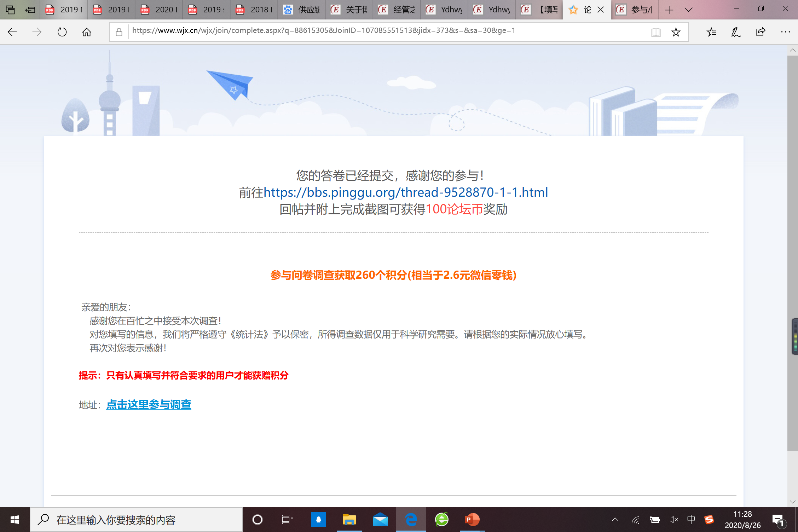This screenshot has width=798, height=532.
Task: Open the reading view icon
Action: (x=655, y=32)
